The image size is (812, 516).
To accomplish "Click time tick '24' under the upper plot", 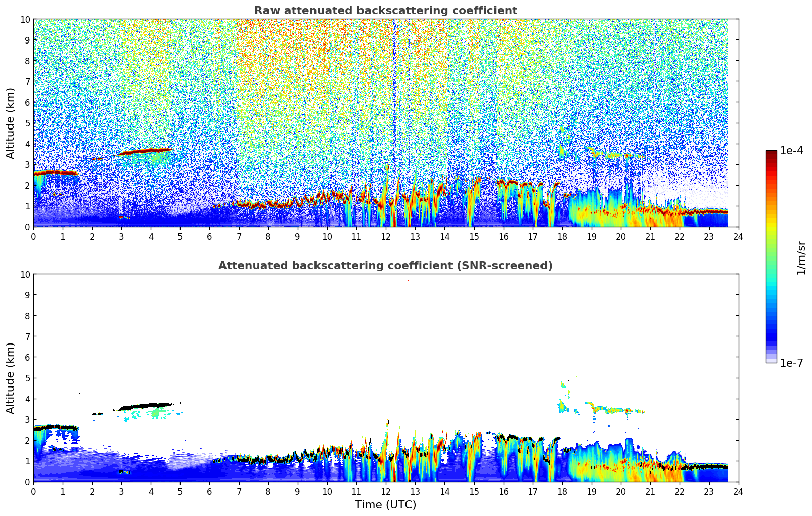I will pos(738,236).
